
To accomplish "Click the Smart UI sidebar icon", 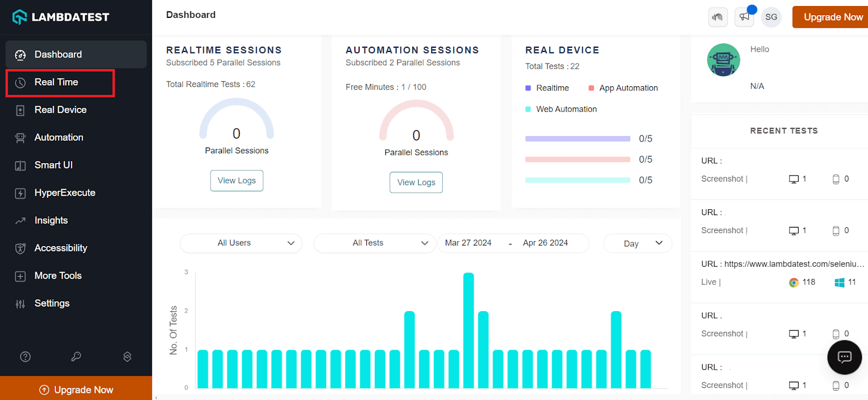I will pos(20,166).
